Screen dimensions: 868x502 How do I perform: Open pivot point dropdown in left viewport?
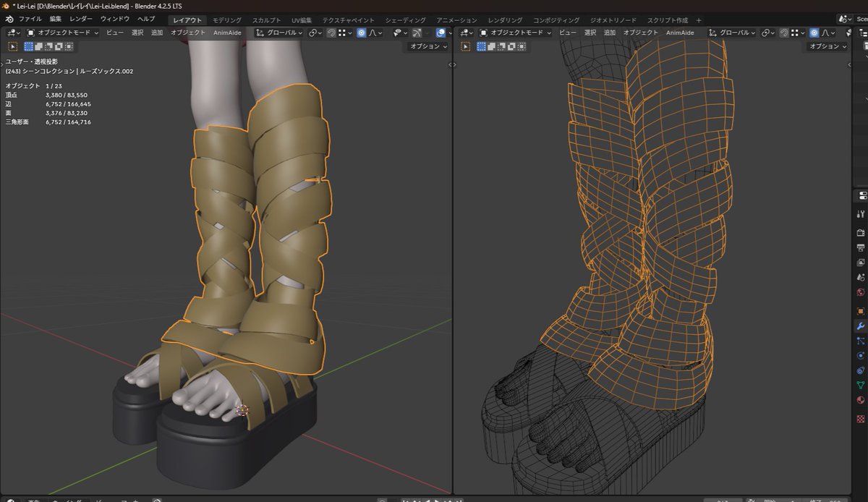coord(315,33)
